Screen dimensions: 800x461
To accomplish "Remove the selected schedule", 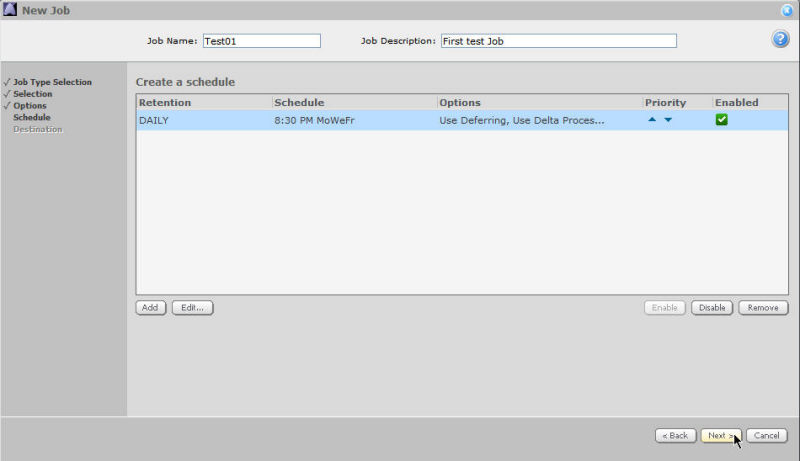I will pos(763,308).
